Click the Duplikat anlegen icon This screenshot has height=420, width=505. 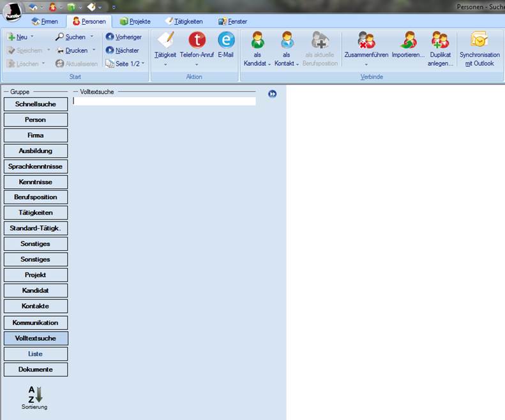441,40
